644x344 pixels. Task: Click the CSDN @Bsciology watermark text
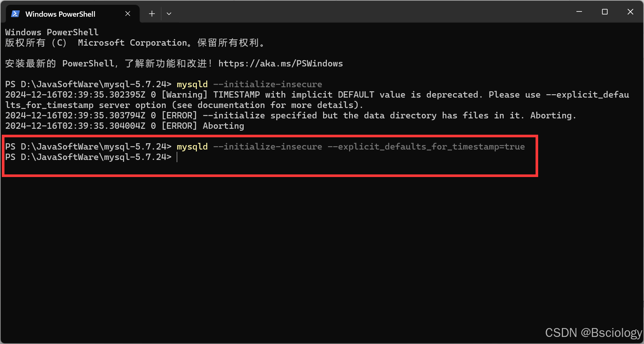click(x=592, y=332)
